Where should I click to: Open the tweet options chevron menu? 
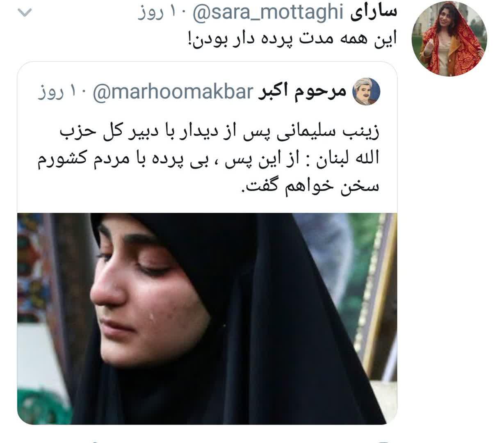[x=24, y=13]
